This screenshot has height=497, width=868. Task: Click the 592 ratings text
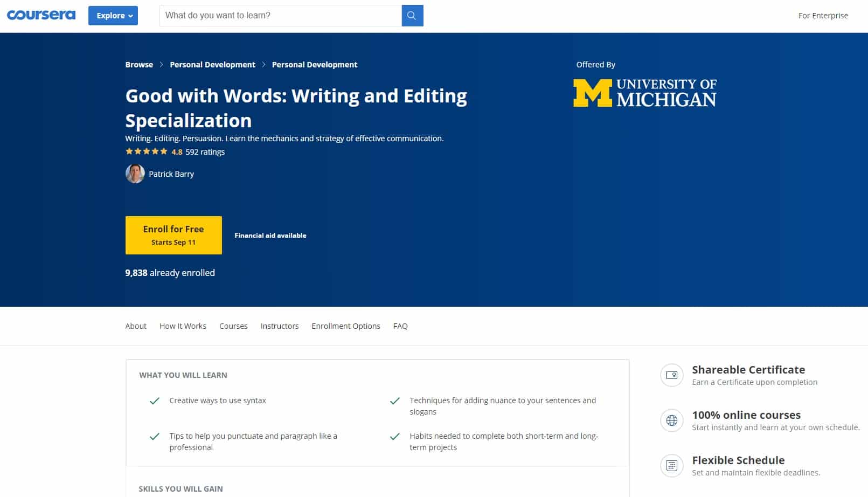coord(205,152)
